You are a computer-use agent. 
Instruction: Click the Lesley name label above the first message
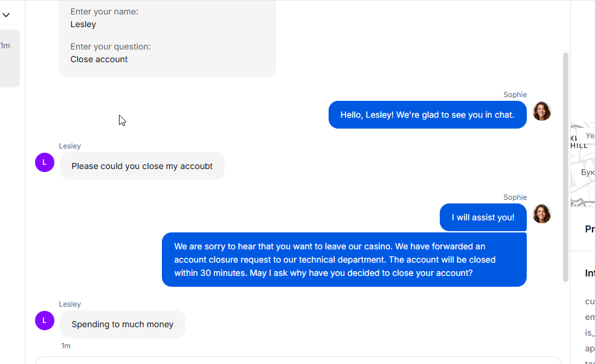point(69,146)
